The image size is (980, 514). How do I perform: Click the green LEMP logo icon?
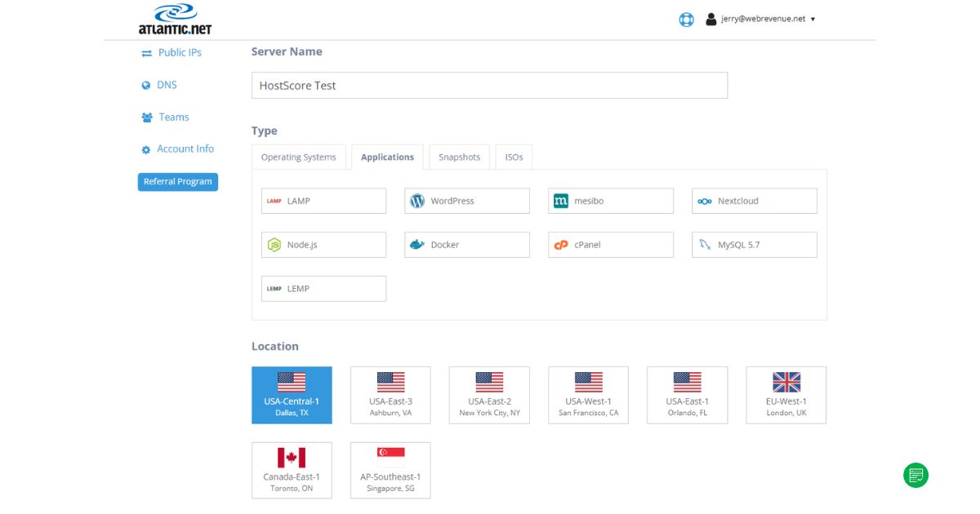click(274, 289)
